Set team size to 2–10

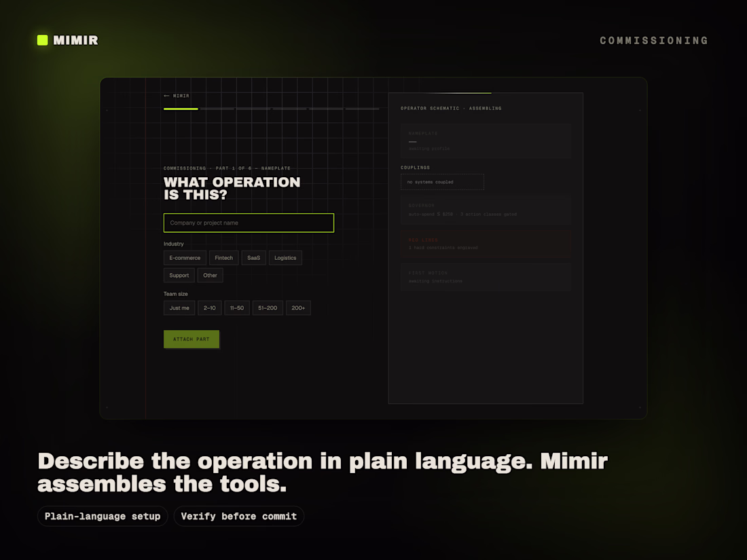(x=210, y=307)
